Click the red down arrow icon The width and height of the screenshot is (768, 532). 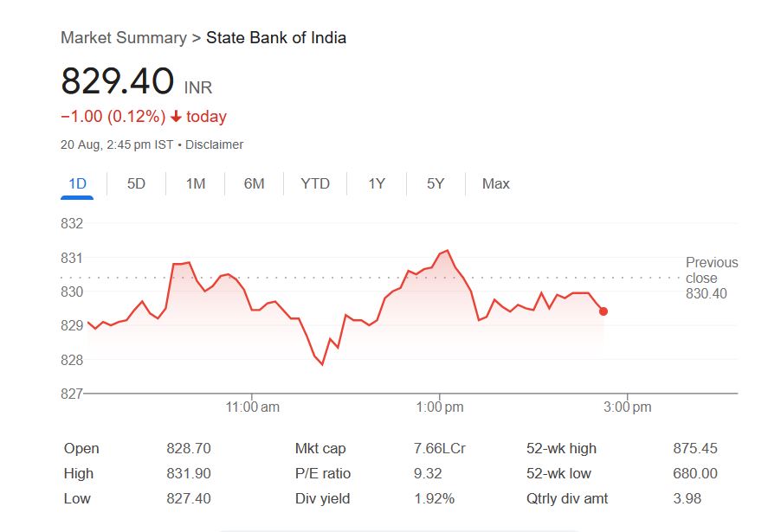(176, 117)
